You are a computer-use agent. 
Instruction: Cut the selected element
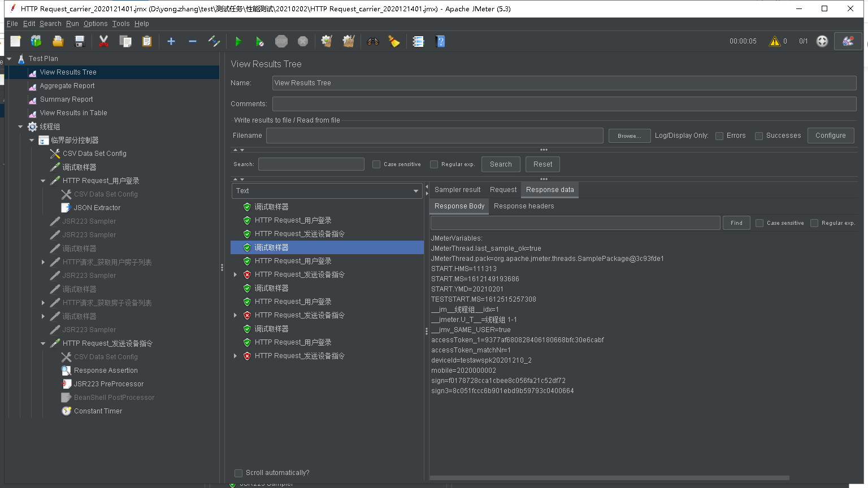click(x=103, y=41)
